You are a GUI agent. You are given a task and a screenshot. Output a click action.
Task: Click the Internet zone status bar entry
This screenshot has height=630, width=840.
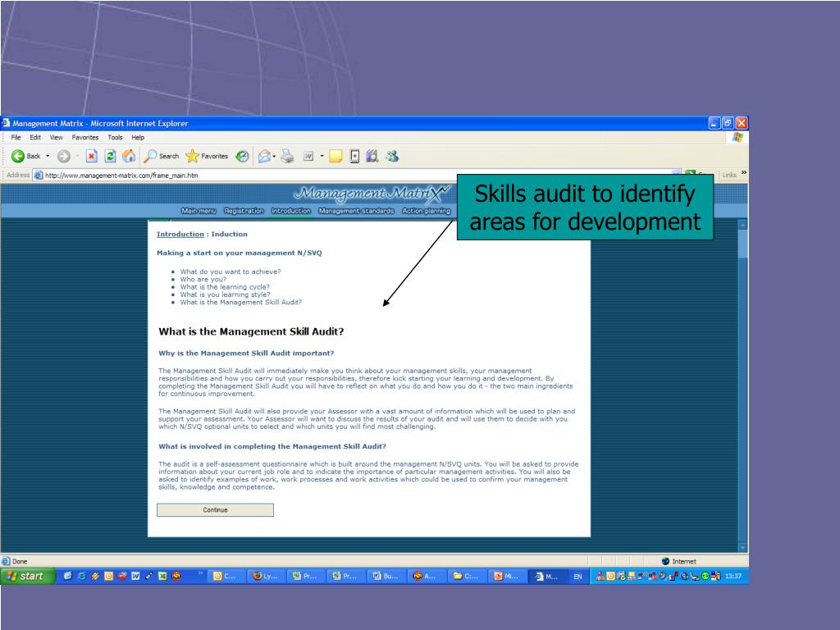[678, 561]
